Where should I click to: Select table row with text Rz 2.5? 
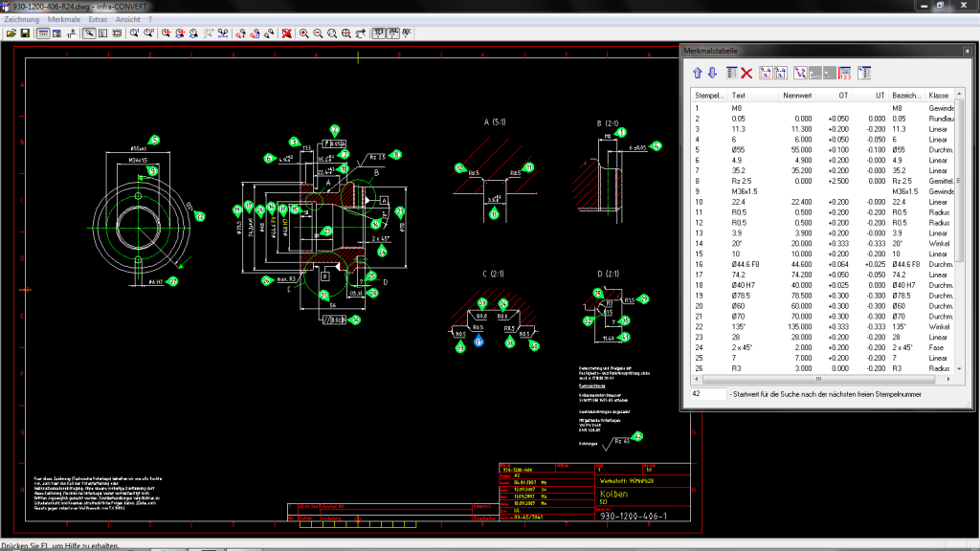pyautogui.click(x=822, y=181)
